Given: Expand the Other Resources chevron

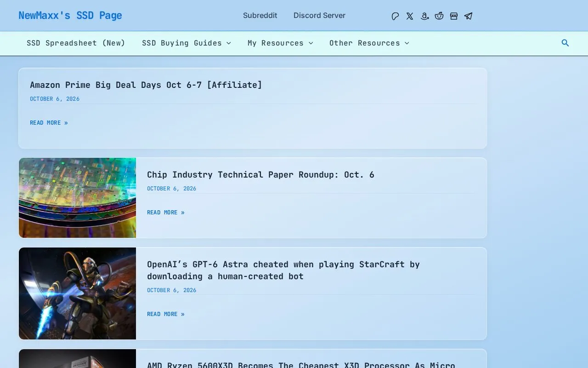Looking at the screenshot, I should [407, 43].
